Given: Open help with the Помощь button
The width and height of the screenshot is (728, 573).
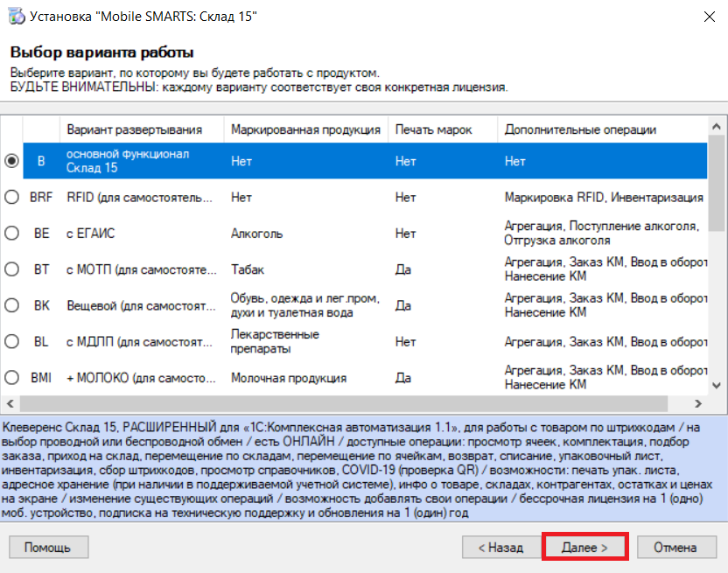Looking at the screenshot, I should pos(49,548).
